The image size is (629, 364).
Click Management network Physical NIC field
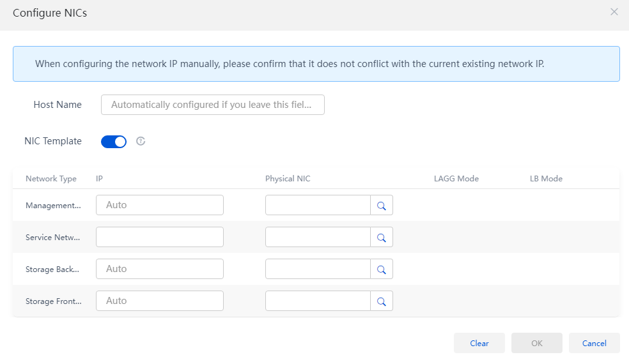point(318,205)
